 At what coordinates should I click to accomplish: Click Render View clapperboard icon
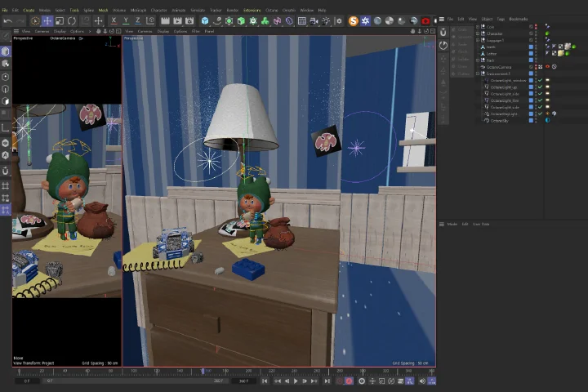click(165, 21)
